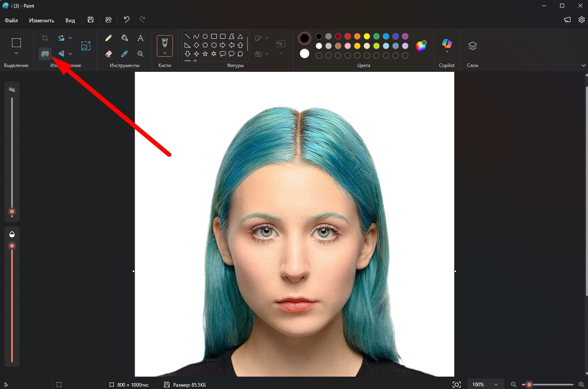Open the Изменить menu

click(42, 20)
